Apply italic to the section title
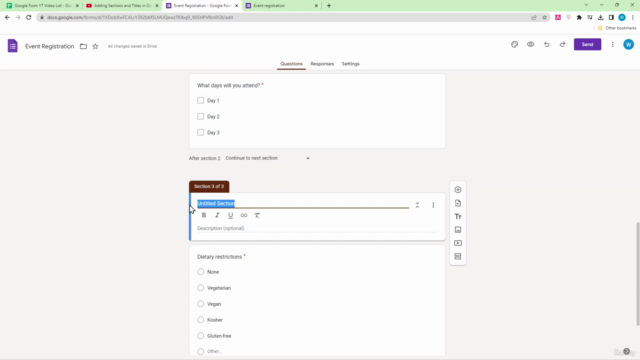 [217, 215]
